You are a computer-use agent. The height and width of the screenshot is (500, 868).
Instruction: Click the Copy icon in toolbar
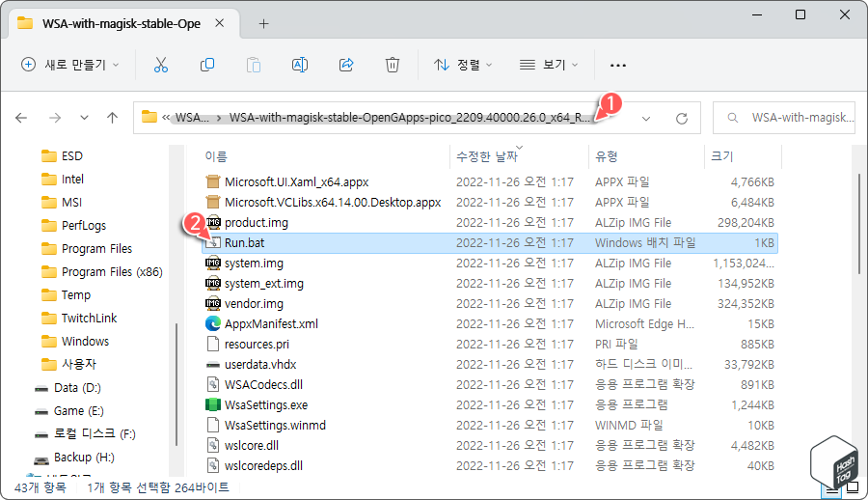(207, 65)
